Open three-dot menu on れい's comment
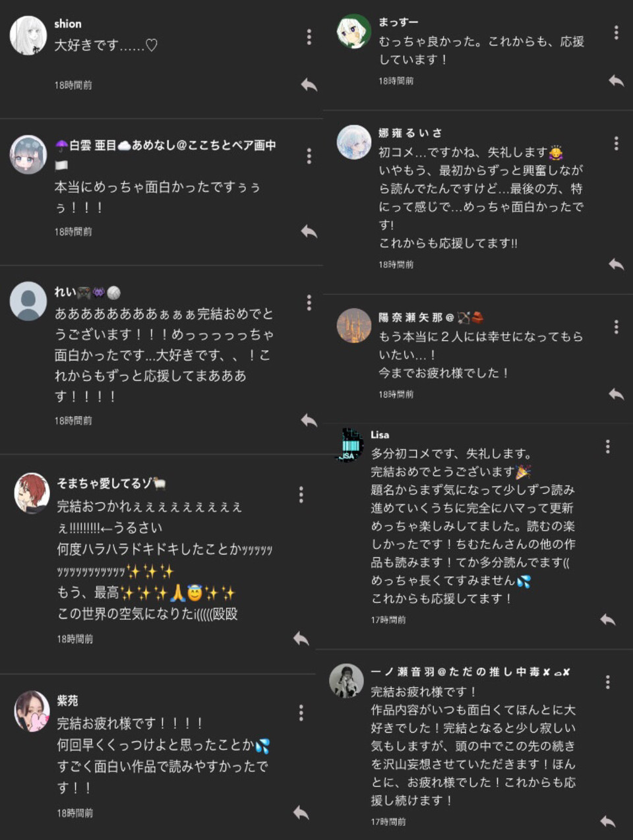 (309, 303)
